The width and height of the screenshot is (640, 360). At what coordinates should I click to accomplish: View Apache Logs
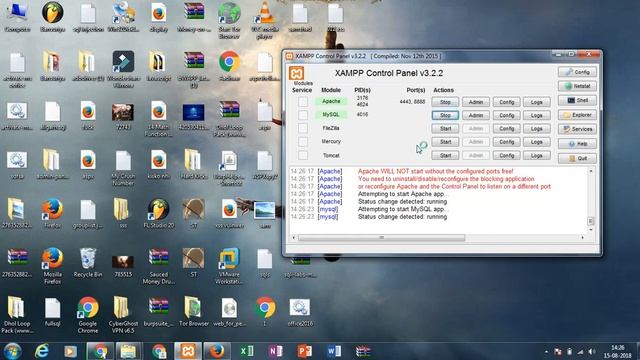536,102
